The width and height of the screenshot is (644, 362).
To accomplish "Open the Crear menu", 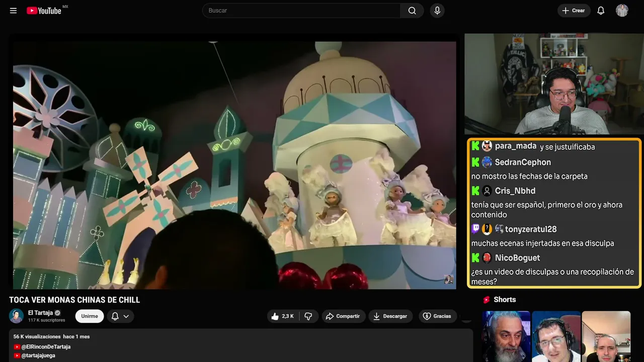I will click(574, 11).
